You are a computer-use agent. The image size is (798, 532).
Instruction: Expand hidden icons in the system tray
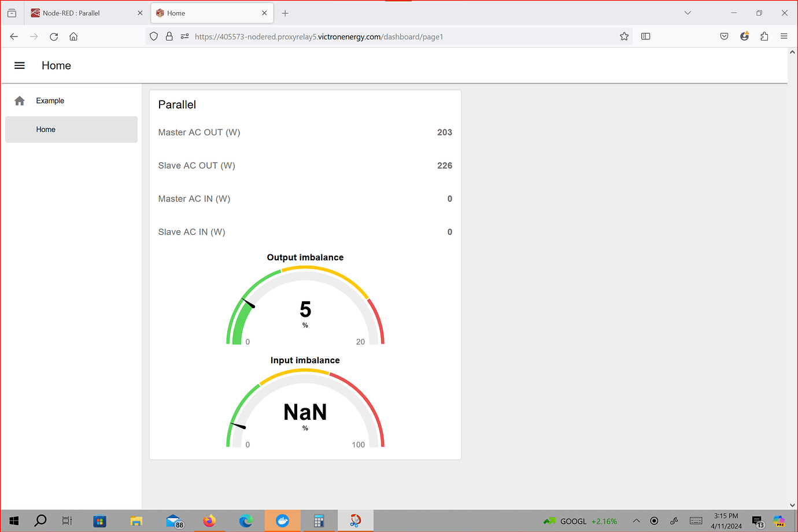[x=636, y=520]
